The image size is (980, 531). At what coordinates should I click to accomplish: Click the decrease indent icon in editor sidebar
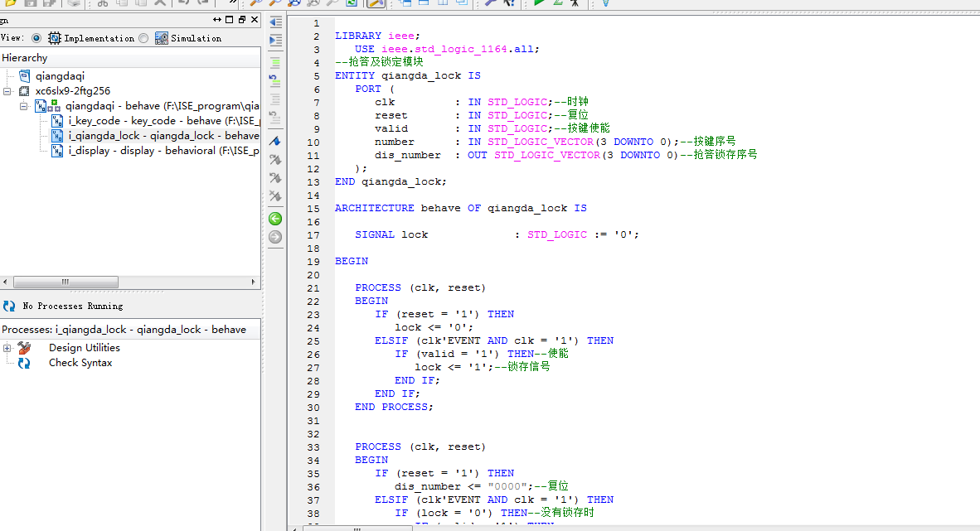point(275,22)
